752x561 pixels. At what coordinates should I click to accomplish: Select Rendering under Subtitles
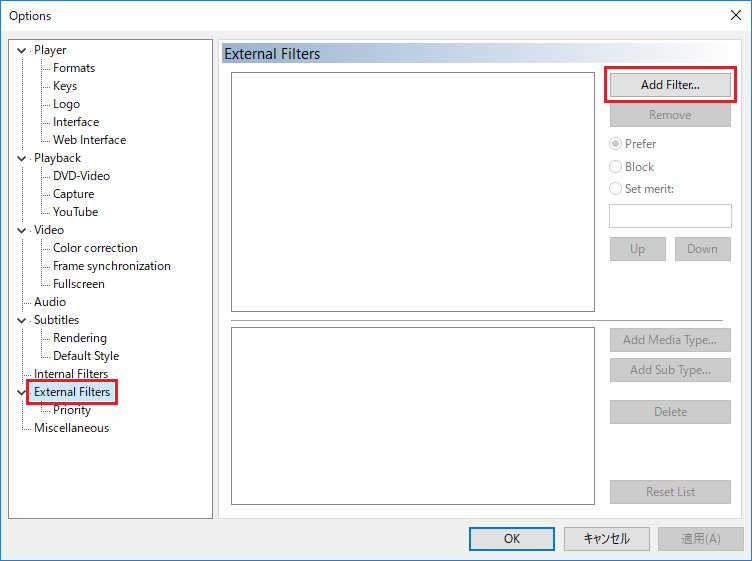coord(80,338)
